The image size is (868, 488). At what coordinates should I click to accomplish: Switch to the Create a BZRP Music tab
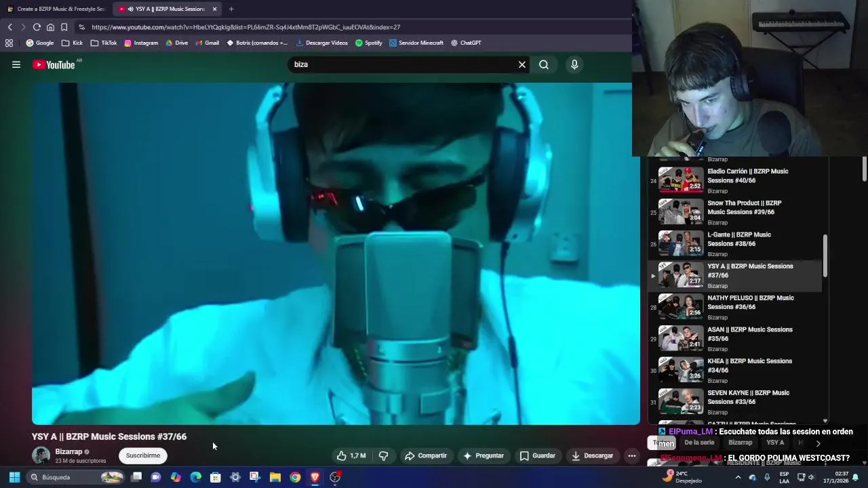pyautogui.click(x=56, y=9)
